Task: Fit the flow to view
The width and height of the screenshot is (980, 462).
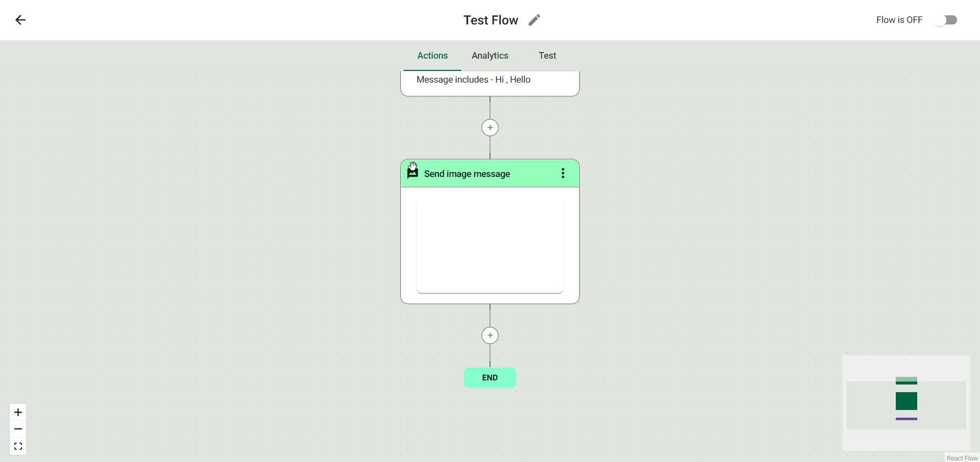Action: pyautogui.click(x=18, y=446)
